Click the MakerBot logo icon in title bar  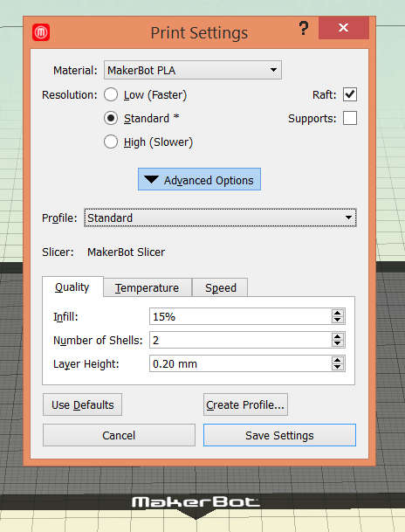pos(41,32)
